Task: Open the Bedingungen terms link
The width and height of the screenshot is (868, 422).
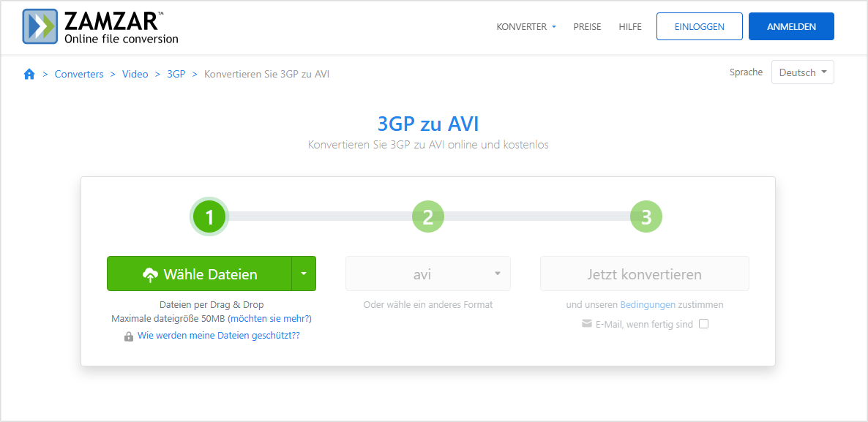Action: click(x=648, y=305)
